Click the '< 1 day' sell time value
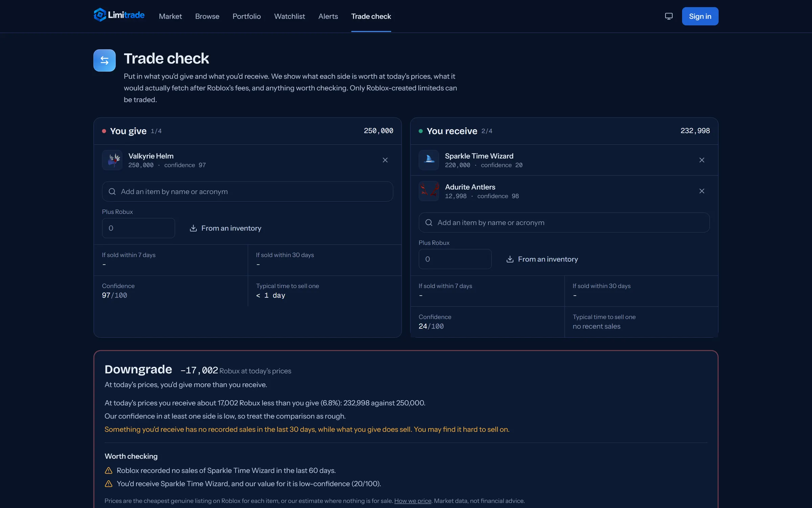812x508 pixels. 271,295
